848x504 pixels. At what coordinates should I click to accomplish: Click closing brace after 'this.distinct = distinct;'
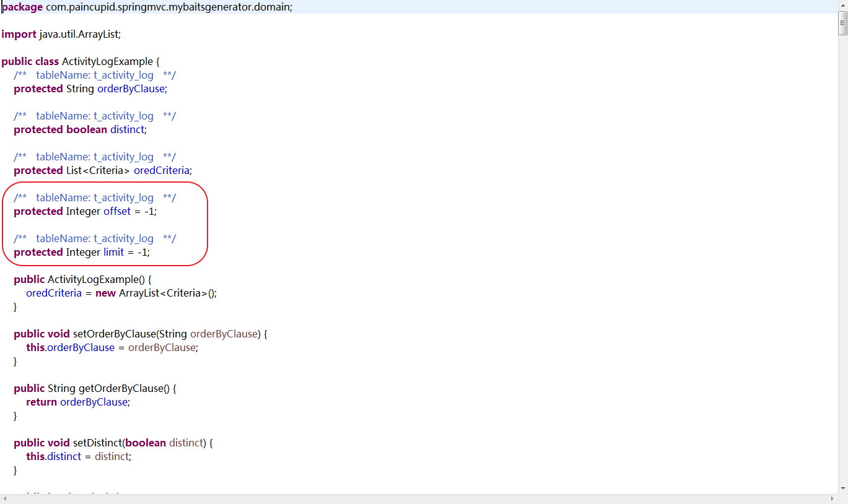click(x=15, y=470)
